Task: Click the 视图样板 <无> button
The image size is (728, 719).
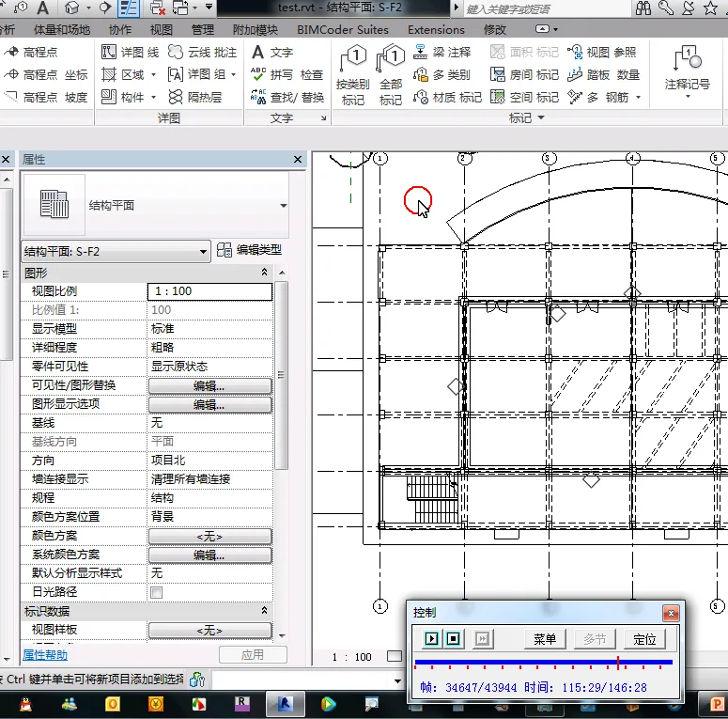Action: [x=209, y=631]
